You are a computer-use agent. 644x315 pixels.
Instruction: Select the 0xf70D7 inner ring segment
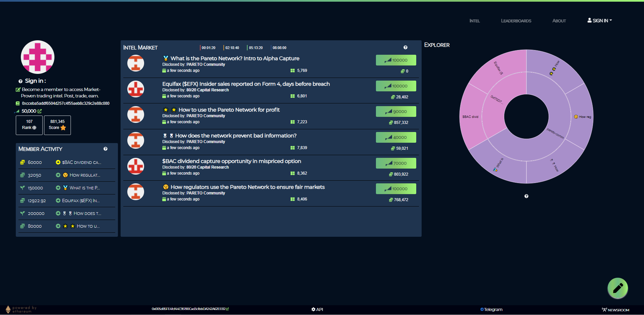click(497, 99)
